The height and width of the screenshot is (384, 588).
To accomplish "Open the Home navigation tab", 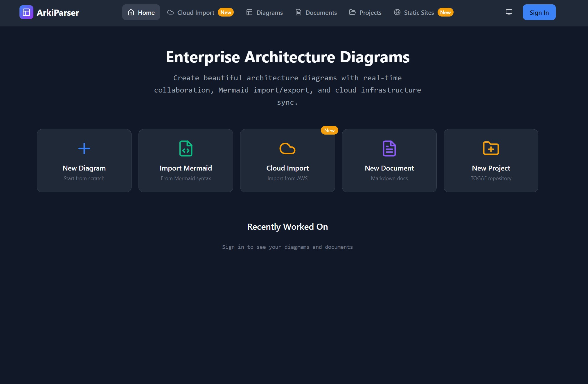I will (x=141, y=12).
